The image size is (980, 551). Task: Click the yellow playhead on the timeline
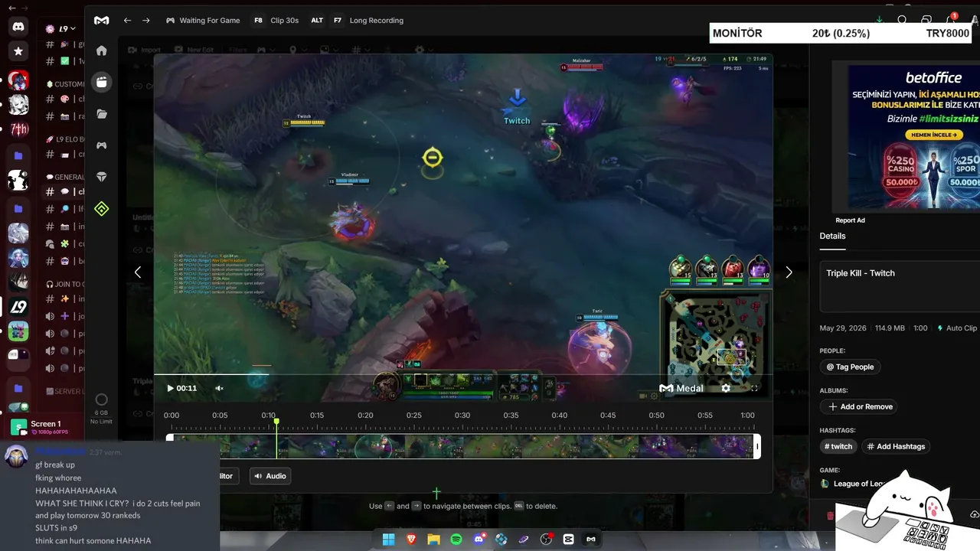point(276,422)
